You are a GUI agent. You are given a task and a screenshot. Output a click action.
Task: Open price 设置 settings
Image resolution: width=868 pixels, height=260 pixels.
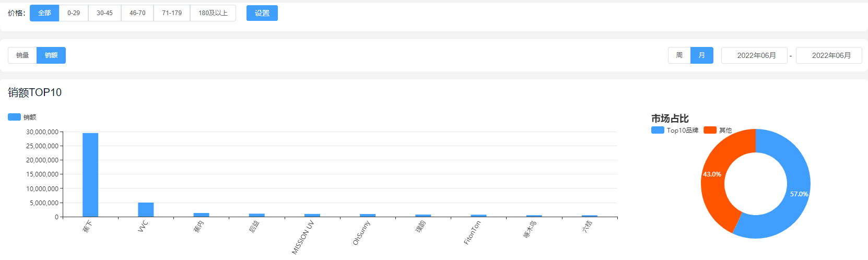pyautogui.click(x=262, y=13)
